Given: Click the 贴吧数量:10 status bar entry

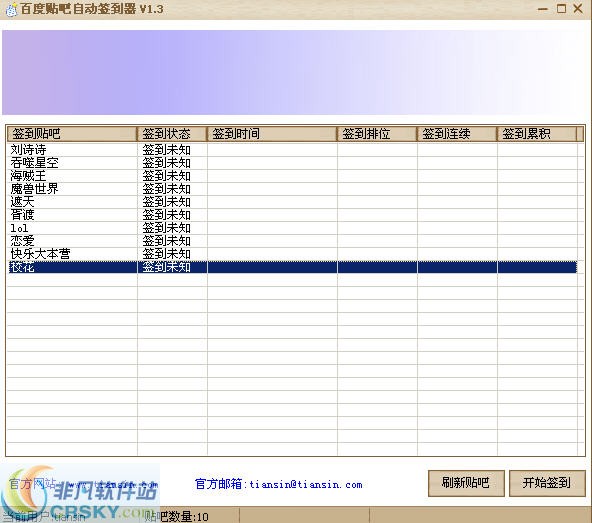Looking at the screenshot, I should click(x=177, y=516).
